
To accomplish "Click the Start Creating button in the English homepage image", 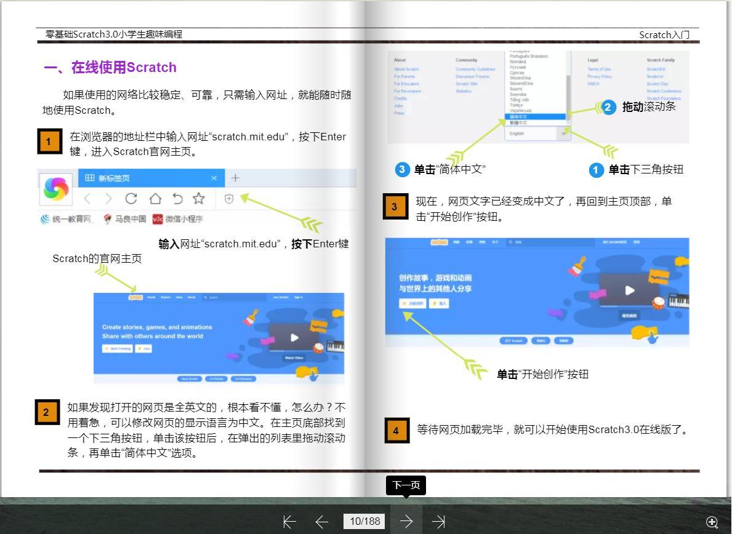I will point(117,348).
